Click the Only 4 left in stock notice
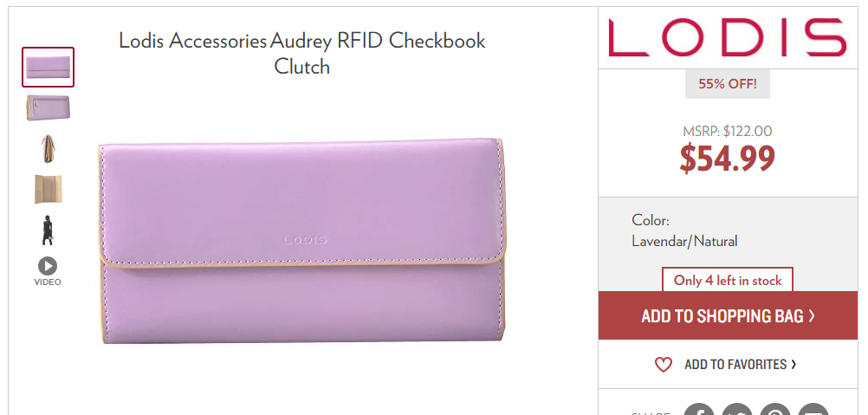 pos(728,281)
